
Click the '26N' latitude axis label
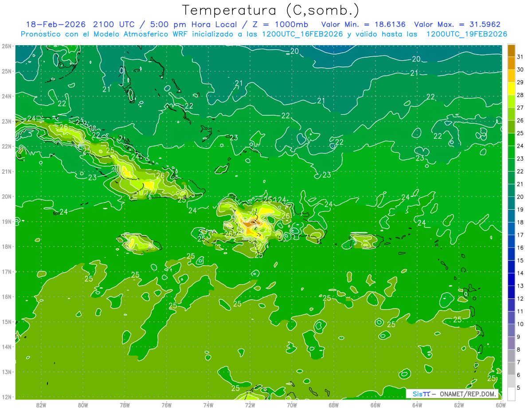click(6, 46)
